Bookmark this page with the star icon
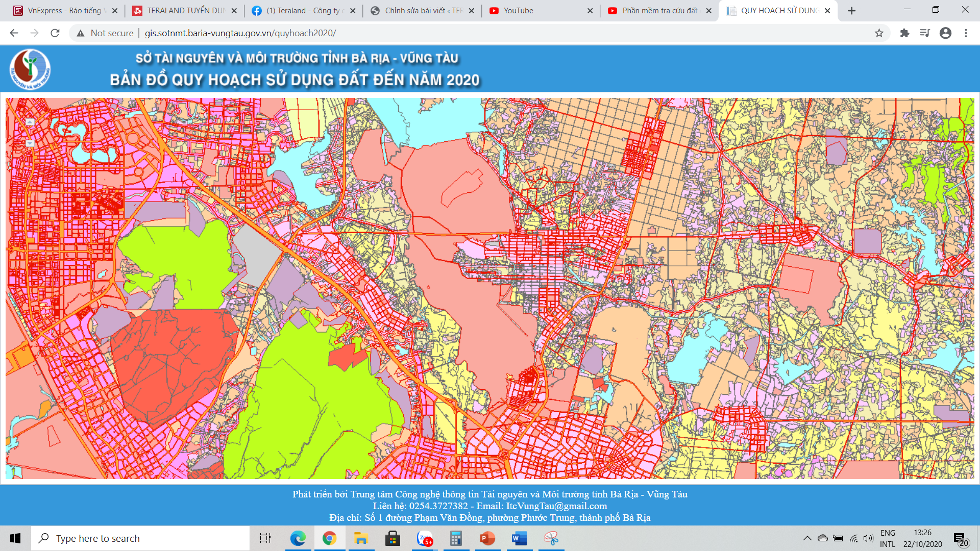The width and height of the screenshot is (980, 551). (879, 33)
